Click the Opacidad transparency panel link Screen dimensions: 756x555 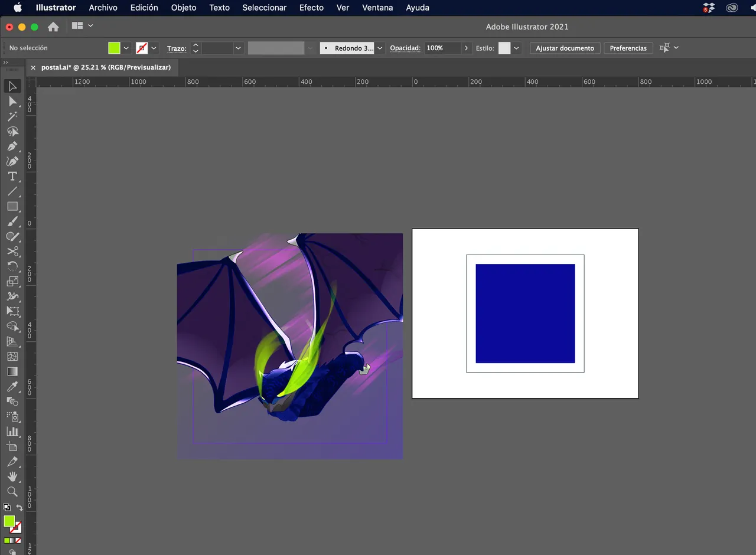point(405,48)
